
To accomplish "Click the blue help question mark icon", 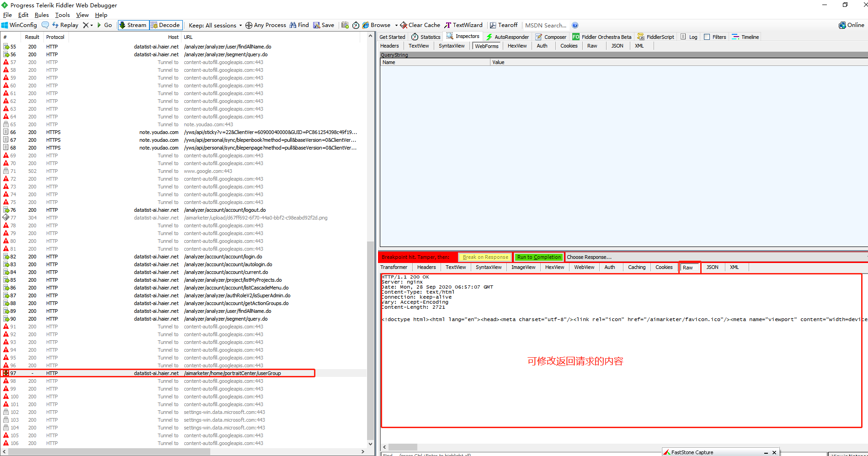I will 575,25.
